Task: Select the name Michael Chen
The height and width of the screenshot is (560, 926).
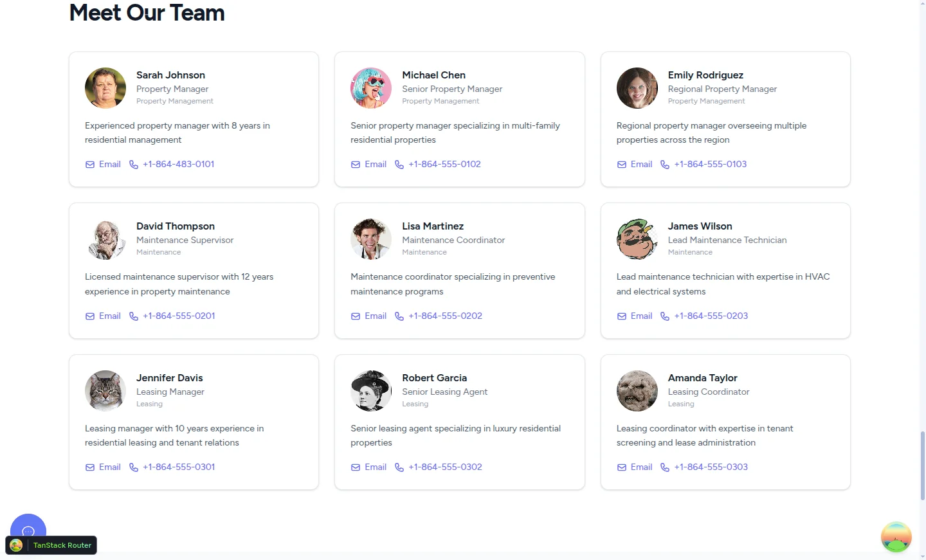Action: coord(434,75)
